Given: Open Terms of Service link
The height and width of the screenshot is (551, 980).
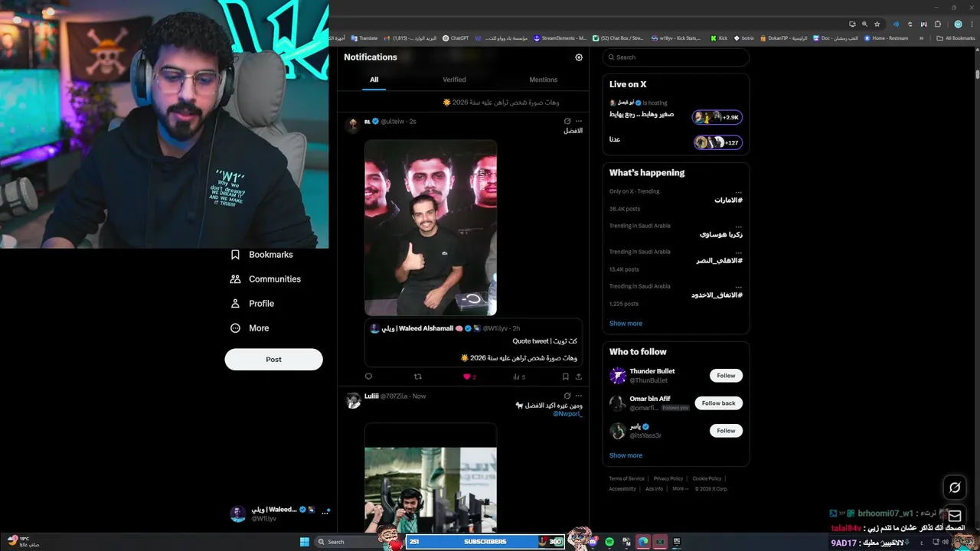Looking at the screenshot, I should (x=626, y=478).
